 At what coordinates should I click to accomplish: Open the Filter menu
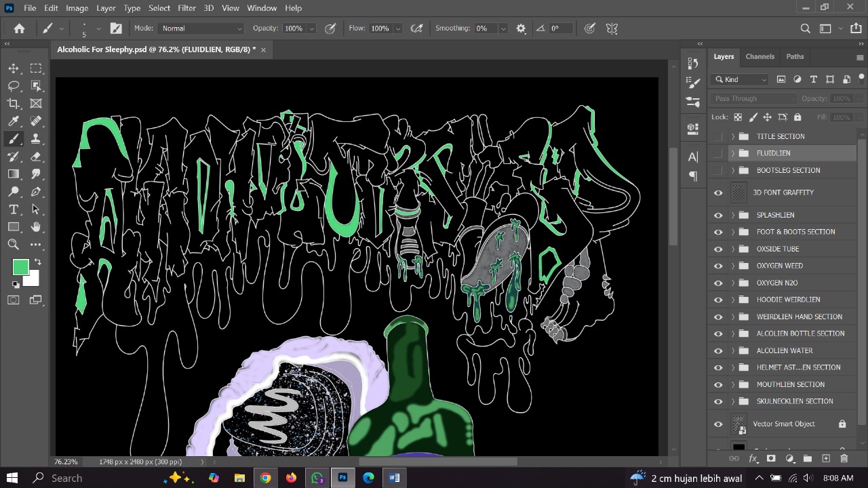(x=186, y=8)
